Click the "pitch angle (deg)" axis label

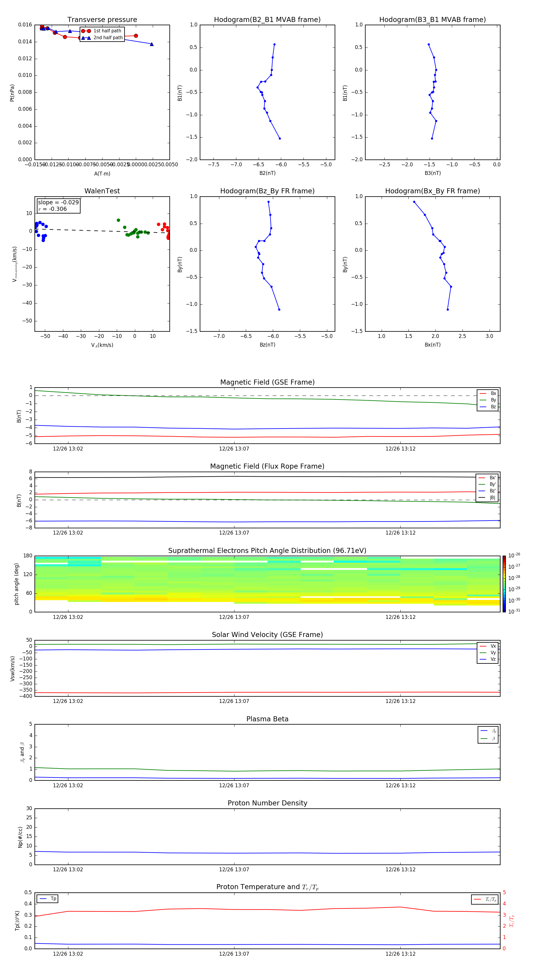click(16, 584)
